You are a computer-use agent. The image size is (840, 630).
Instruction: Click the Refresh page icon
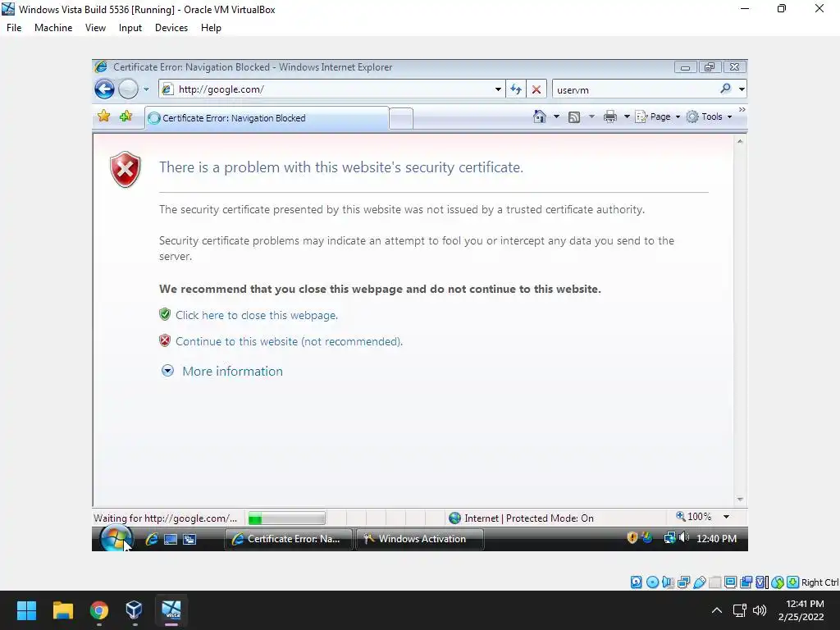(x=516, y=89)
